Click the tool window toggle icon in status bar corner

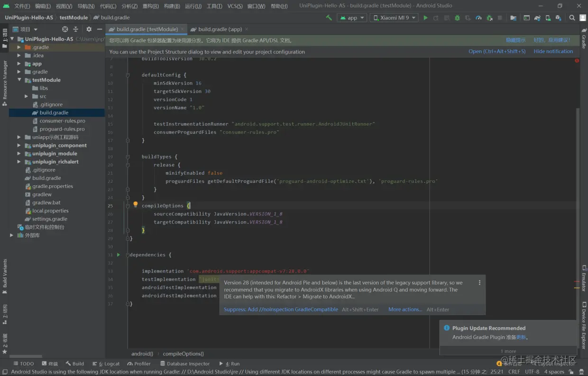pos(5,372)
